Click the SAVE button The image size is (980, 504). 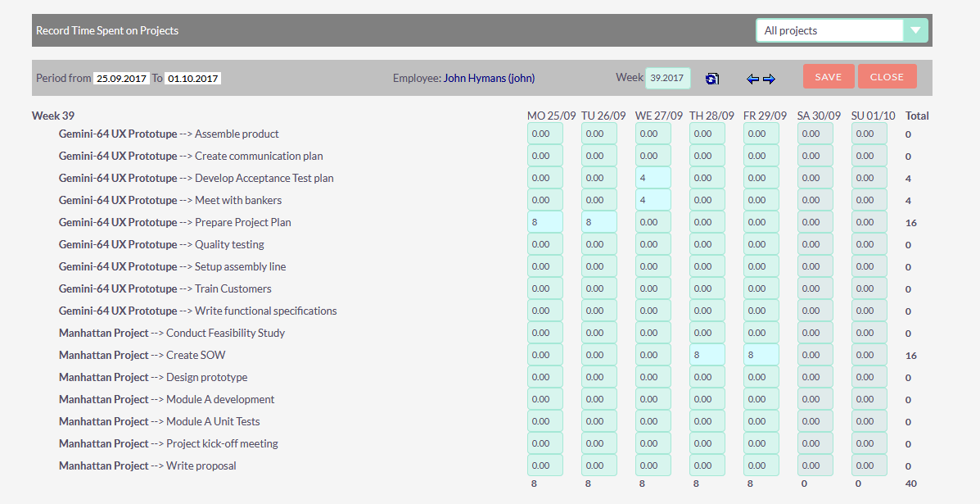tap(829, 77)
